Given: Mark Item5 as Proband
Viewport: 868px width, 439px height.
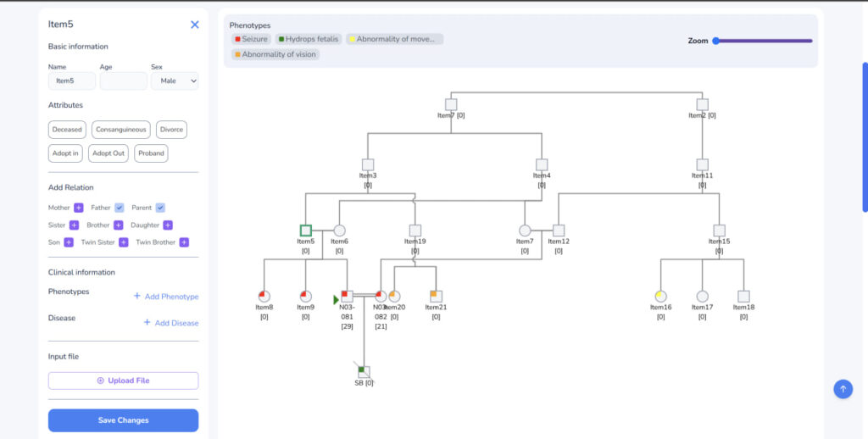Looking at the screenshot, I should point(151,153).
